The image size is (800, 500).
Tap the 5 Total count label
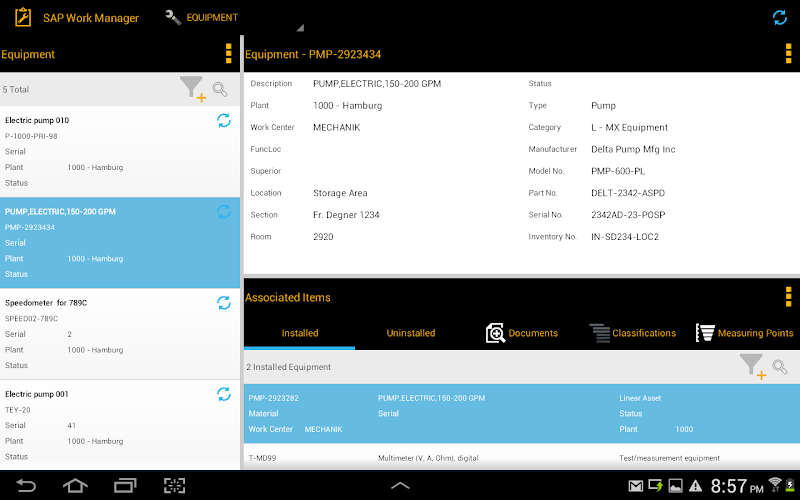(16, 90)
